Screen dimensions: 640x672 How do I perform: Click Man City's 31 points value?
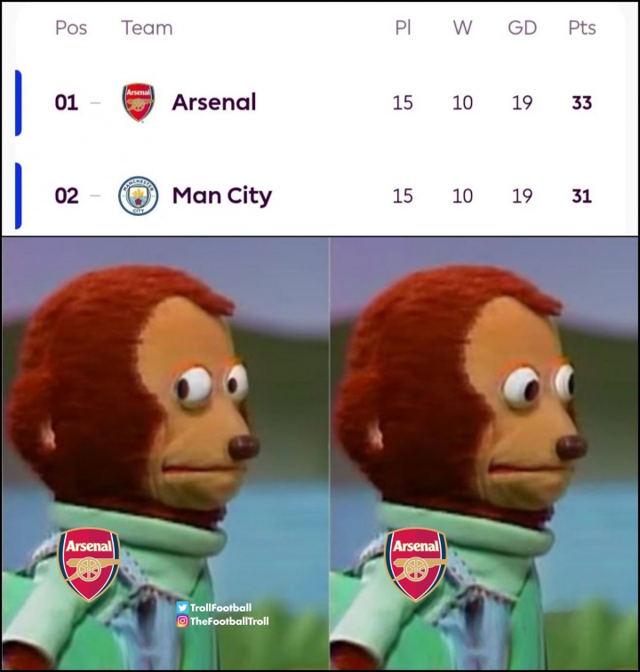pos(581,196)
